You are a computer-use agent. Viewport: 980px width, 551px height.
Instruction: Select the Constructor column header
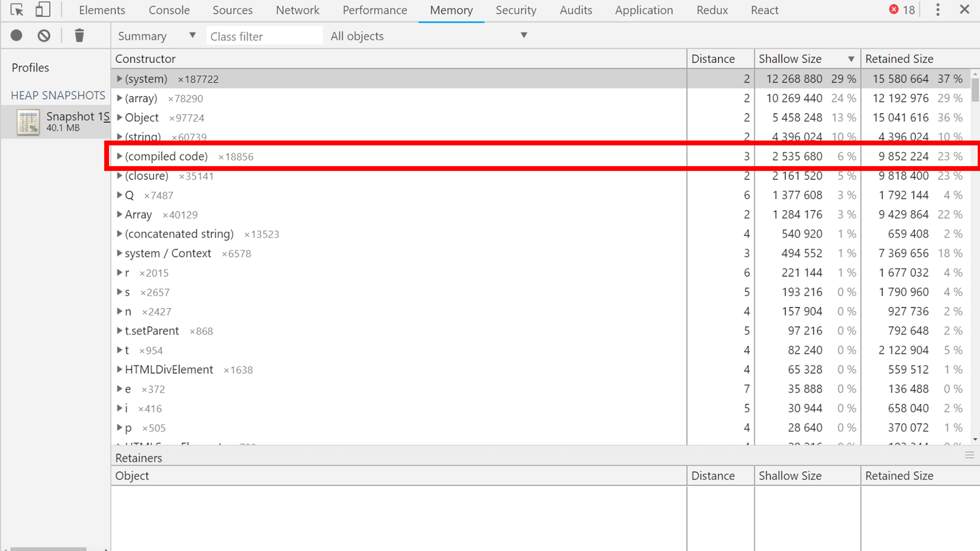145,58
